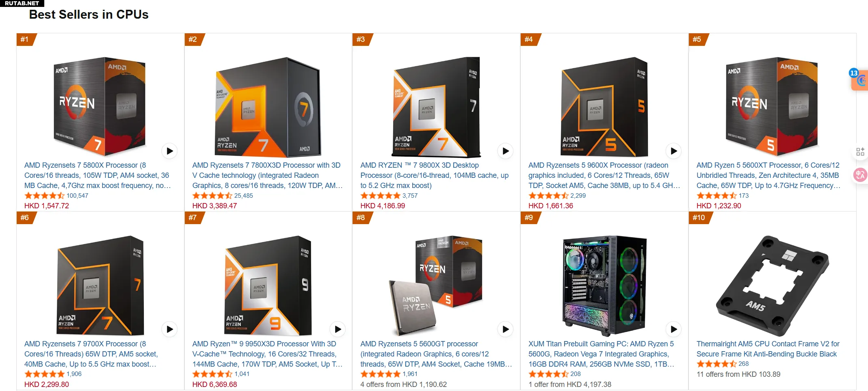Open Thermalright AM5 CPU Contact Frame link
The image size is (868, 391).
(768, 349)
